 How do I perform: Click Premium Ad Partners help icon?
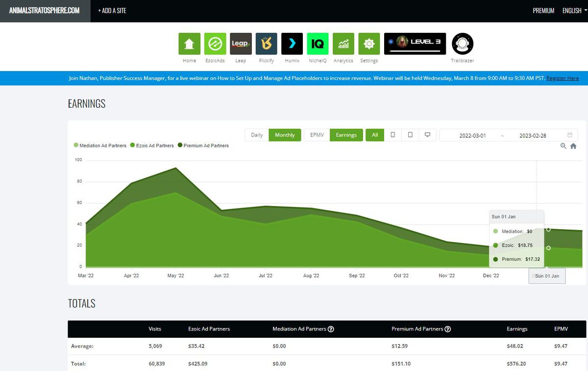447,329
